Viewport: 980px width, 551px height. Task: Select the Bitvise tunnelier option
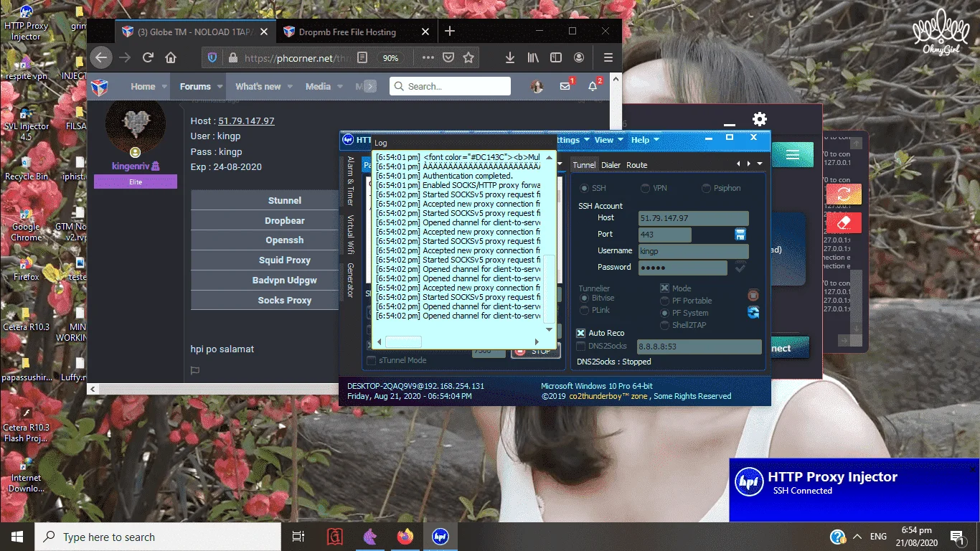click(585, 298)
